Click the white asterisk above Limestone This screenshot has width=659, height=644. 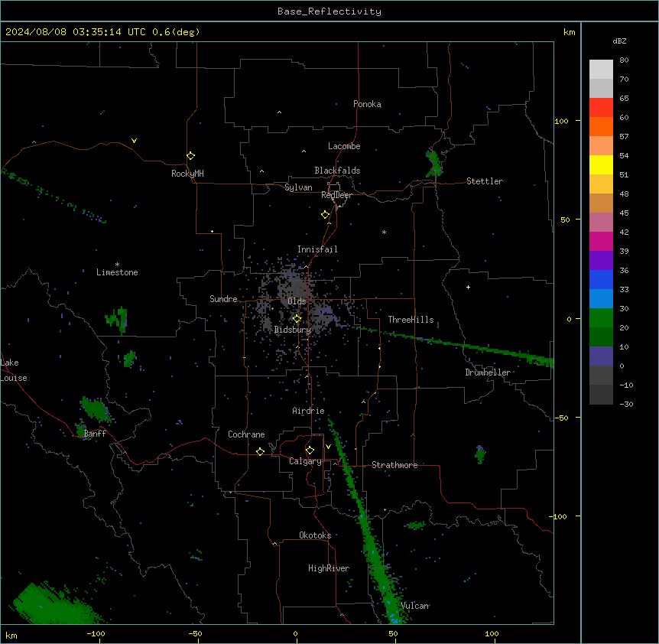click(117, 265)
